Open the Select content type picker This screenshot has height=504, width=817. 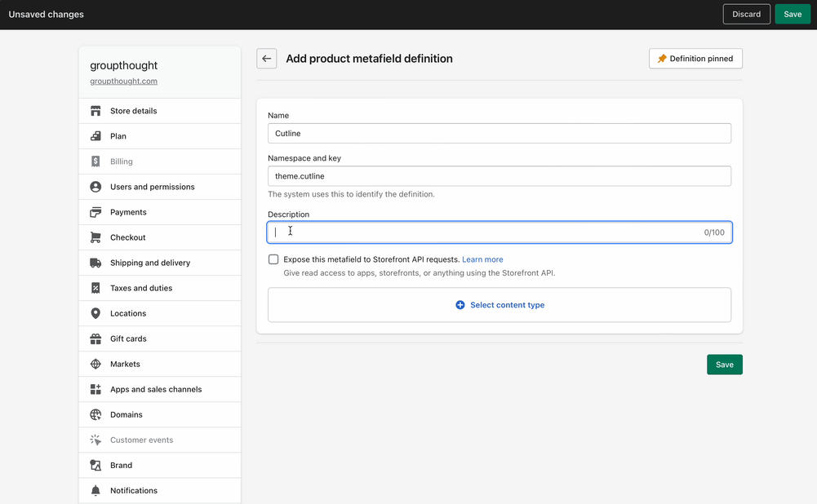pos(500,305)
